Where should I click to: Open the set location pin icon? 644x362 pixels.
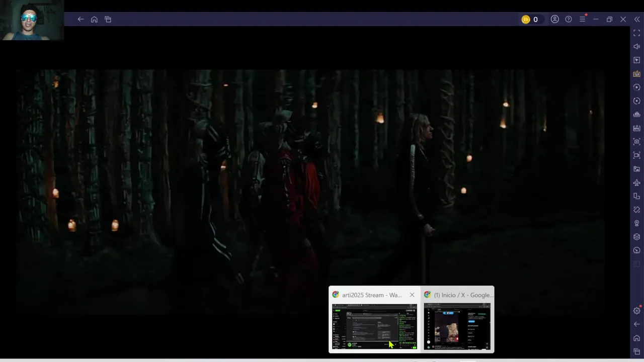[x=637, y=223]
